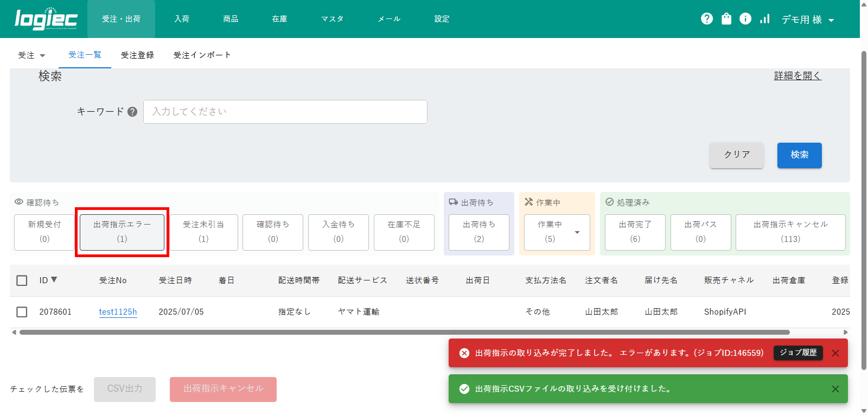The image size is (868, 415).
Task: Check the select-all checkbox in table header
Action: pyautogui.click(x=22, y=280)
